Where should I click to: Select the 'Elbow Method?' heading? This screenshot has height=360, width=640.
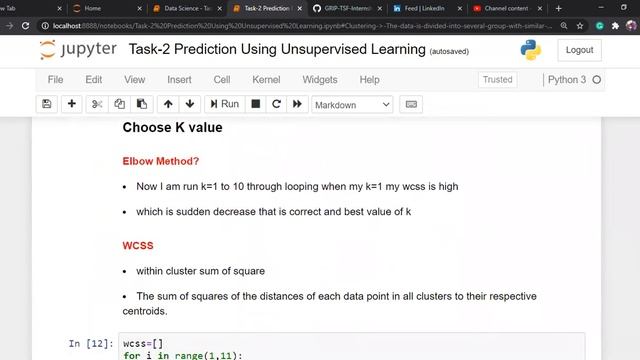(x=161, y=161)
